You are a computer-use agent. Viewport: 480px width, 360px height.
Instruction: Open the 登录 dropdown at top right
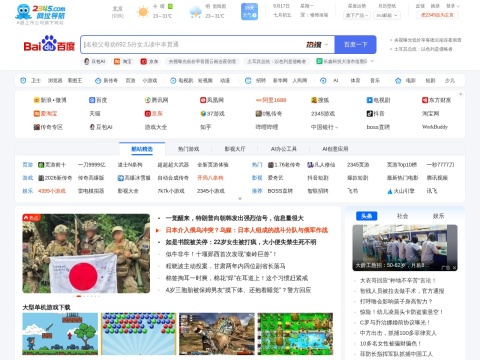(x=453, y=6)
